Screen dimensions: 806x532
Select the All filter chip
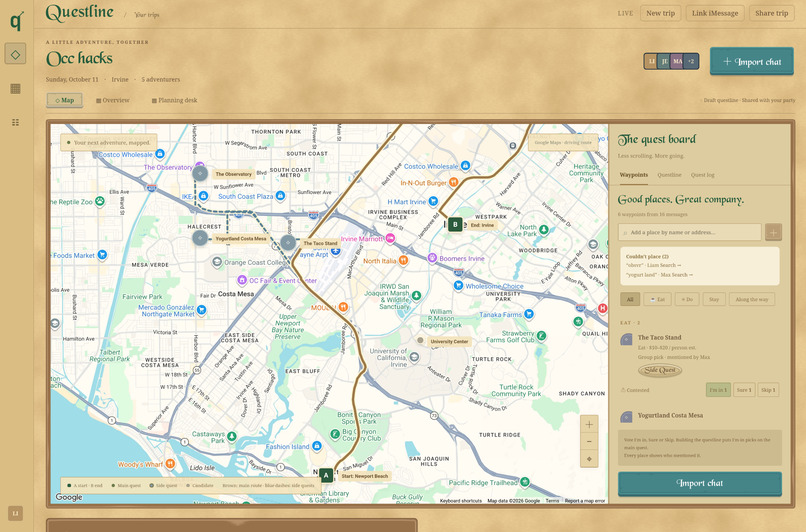[630, 299]
